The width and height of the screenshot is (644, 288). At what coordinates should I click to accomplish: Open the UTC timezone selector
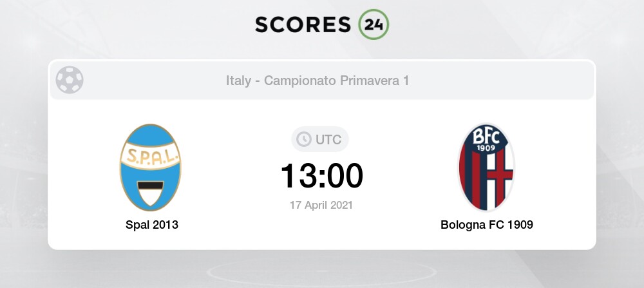321,139
